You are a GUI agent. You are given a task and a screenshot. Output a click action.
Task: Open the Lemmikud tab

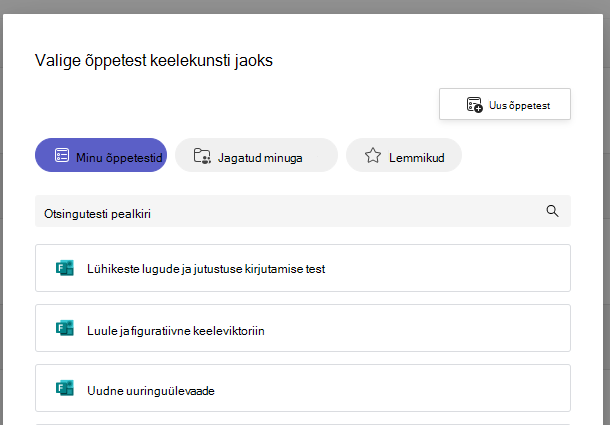(404, 155)
